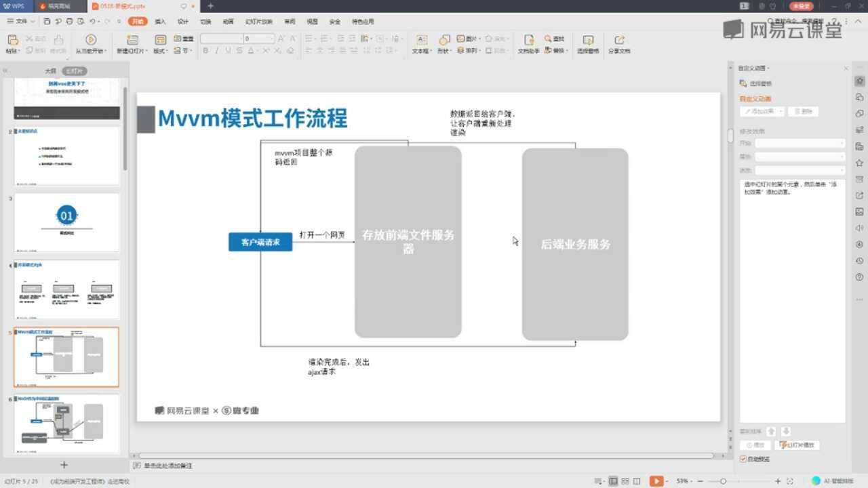
Task: Click the Arrange icon in the ribbon
Action: click(461, 51)
